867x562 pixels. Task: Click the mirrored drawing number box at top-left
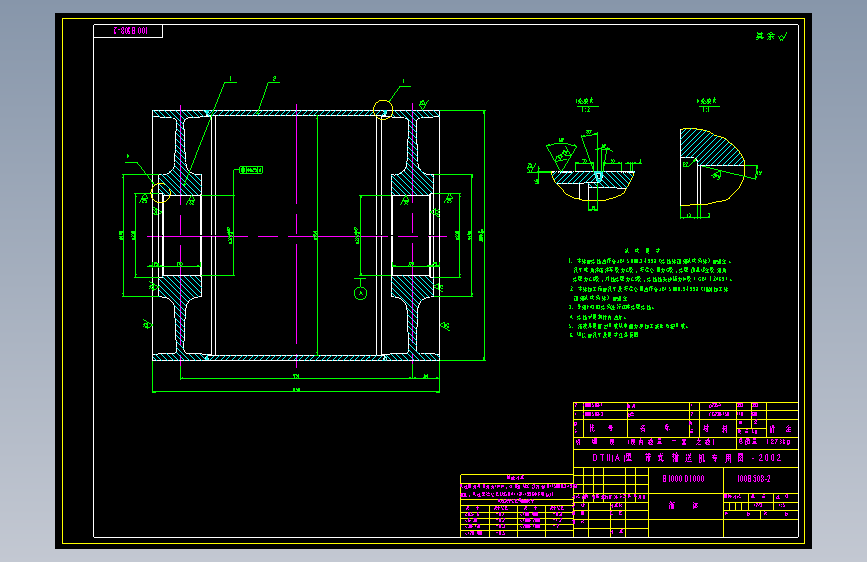pos(128,31)
